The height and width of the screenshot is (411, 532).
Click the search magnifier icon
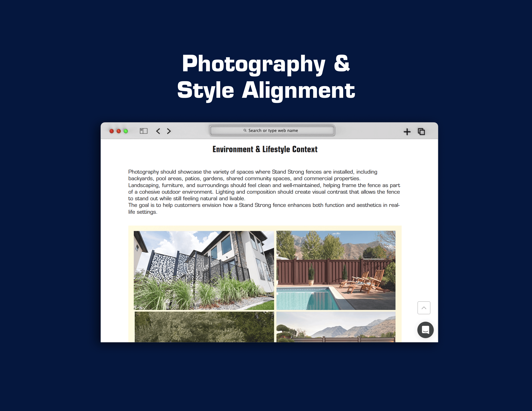coord(245,130)
